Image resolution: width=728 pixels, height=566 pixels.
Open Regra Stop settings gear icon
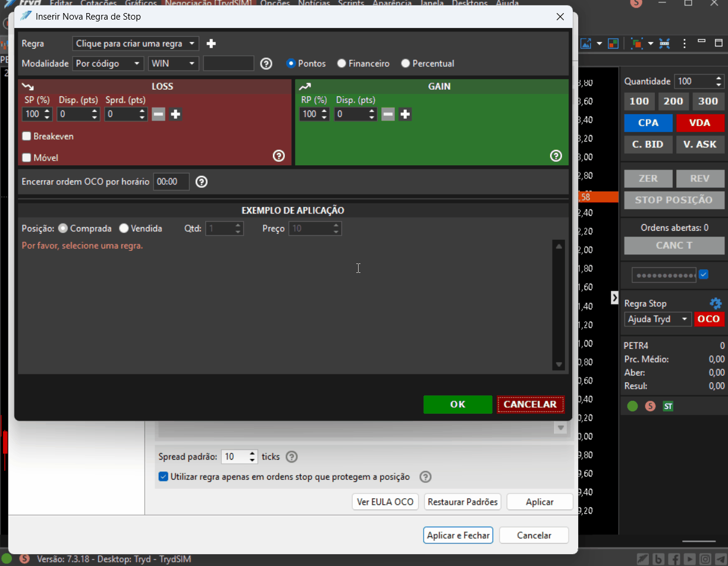(715, 303)
